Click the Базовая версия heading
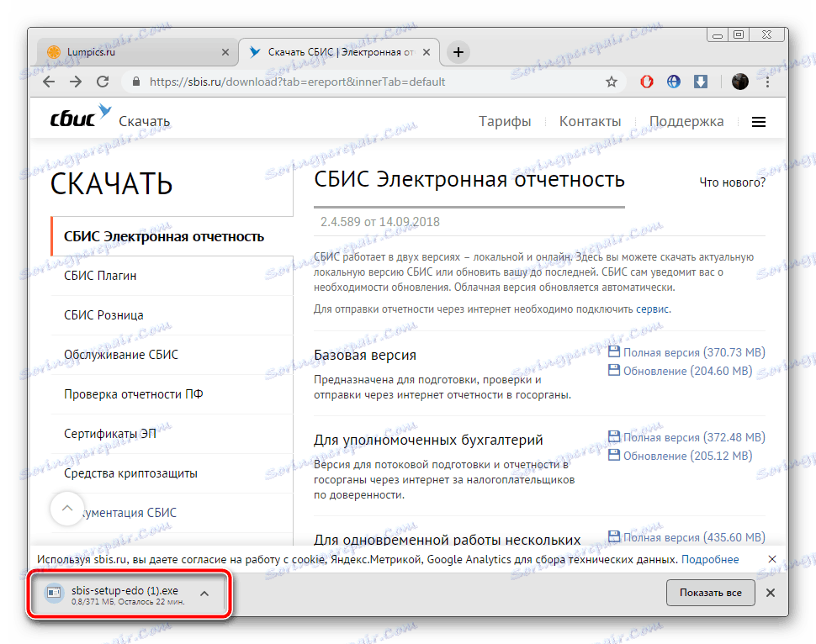816x644 pixels. click(x=365, y=355)
